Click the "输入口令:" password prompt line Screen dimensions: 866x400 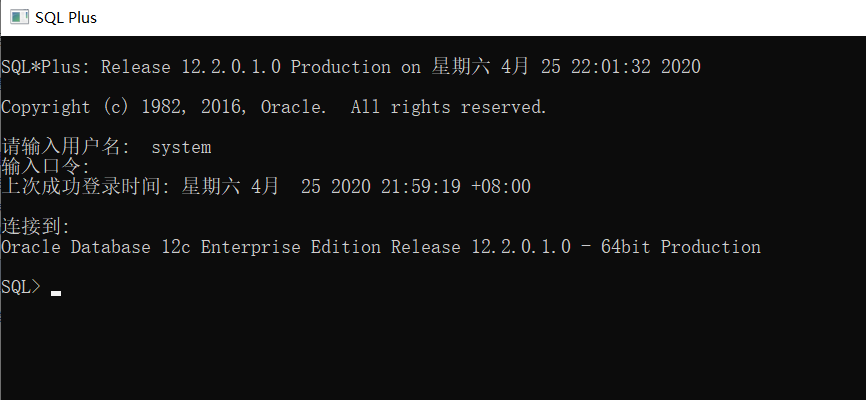pyautogui.click(x=45, y=166)
